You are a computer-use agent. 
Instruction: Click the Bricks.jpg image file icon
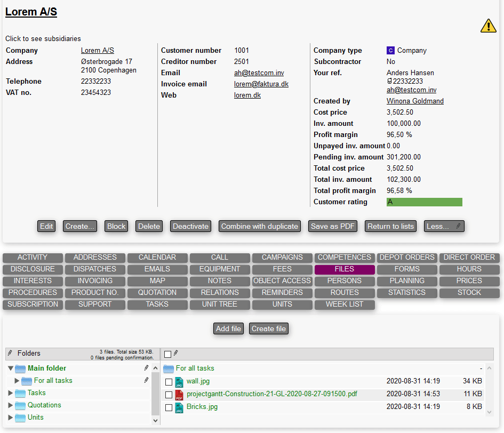click(x=179, y=407)
